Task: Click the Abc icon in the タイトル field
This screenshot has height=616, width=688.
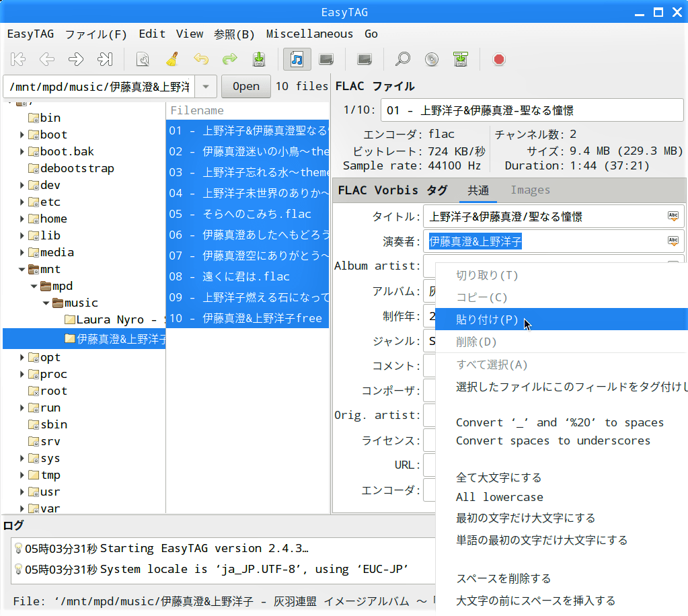Action: pos(673,216)
